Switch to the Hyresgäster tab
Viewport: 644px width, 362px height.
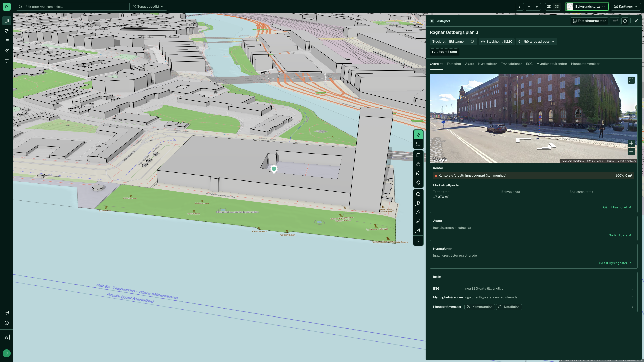click(488, 64)
